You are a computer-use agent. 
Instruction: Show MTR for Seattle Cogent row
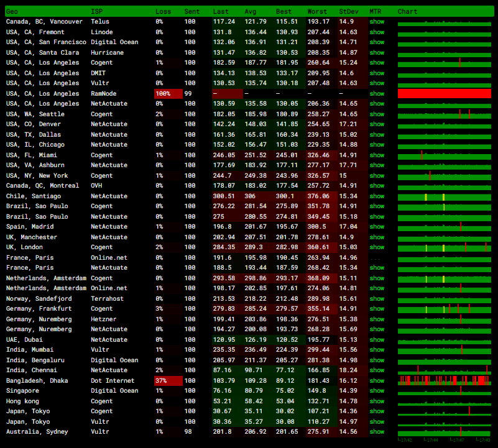[377, 114]
